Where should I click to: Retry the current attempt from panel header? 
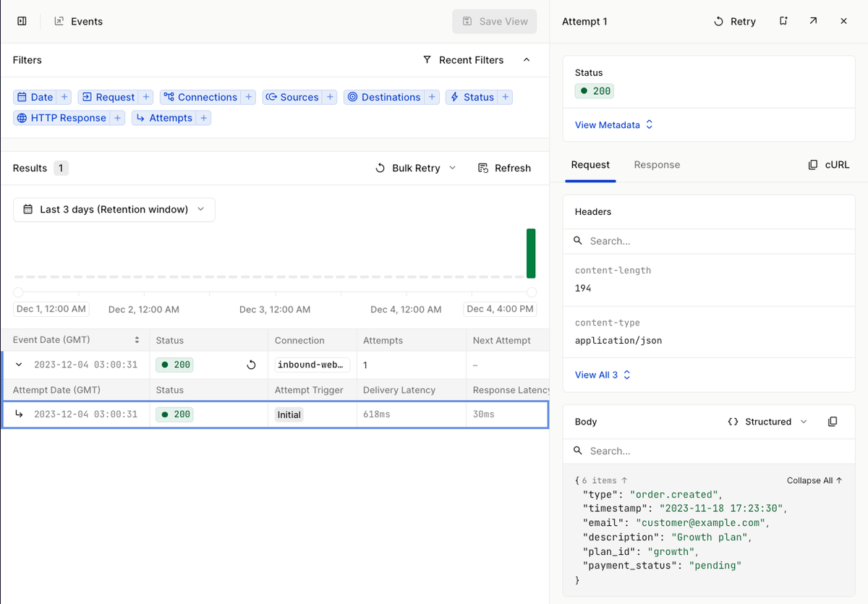(734, 21)
